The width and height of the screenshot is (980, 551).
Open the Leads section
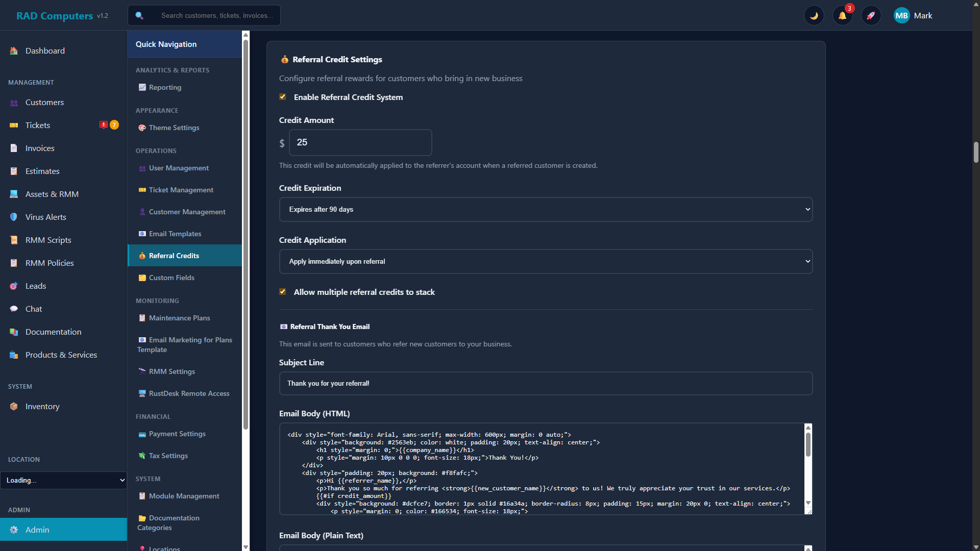coord(36,286)
